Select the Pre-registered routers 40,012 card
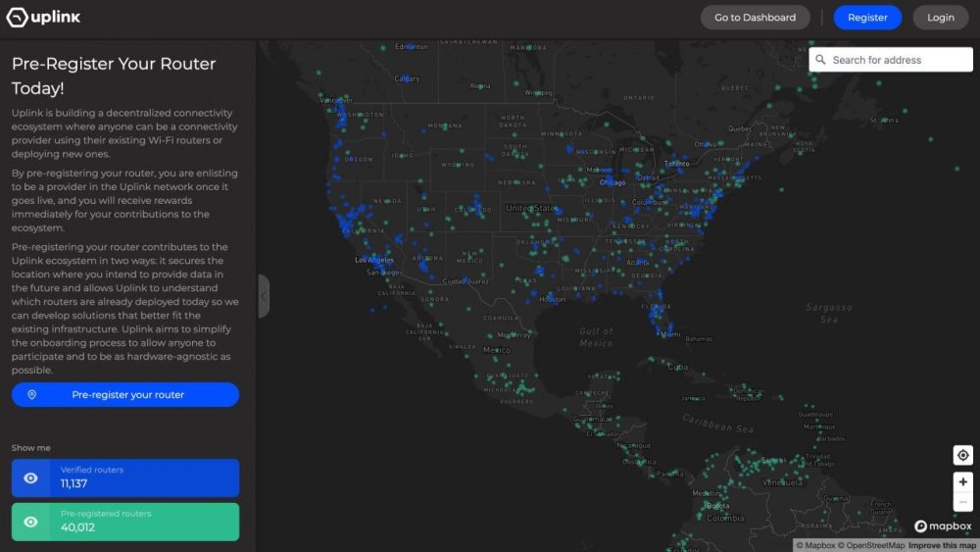The width and height of the screenshot is (980, 552). (125, 522)
